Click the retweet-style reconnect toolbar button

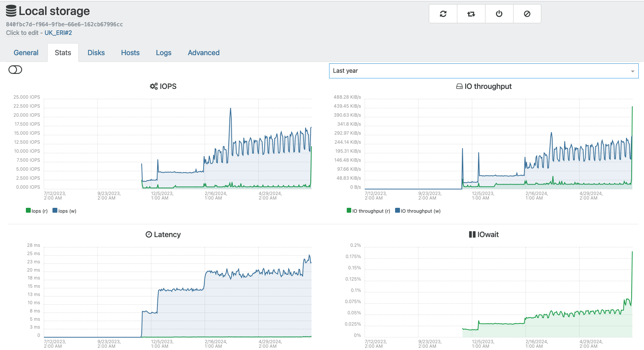pos(471,14)
